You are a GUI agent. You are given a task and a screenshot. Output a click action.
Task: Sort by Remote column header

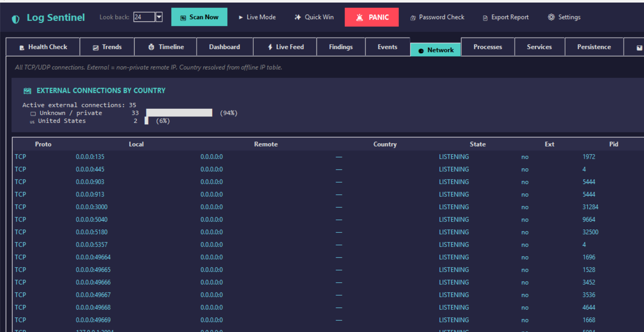coord(266,144)
